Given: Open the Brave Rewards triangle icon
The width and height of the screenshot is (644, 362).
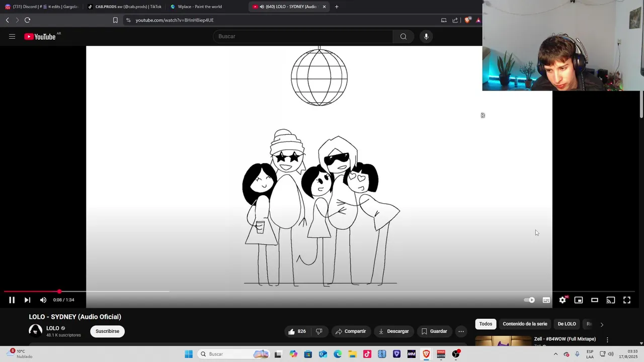Looking at the screenshot, I should pos(478,20).
